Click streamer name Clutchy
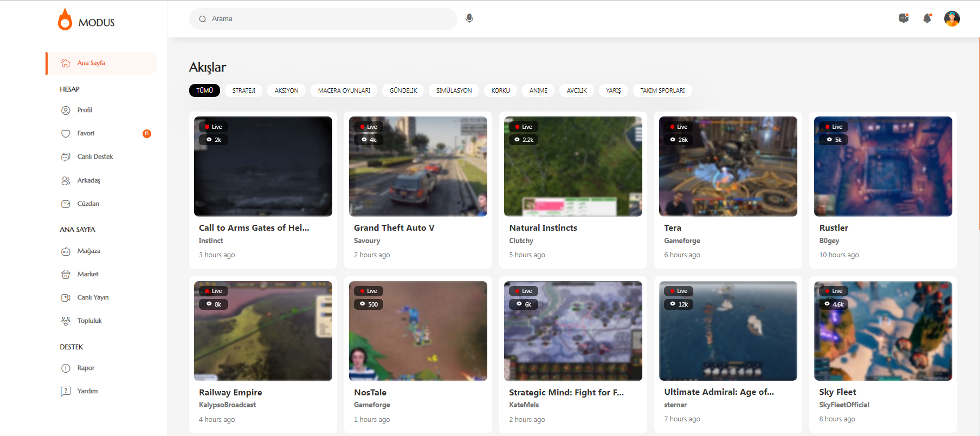980x436 pixels. [x=521, y=241]
